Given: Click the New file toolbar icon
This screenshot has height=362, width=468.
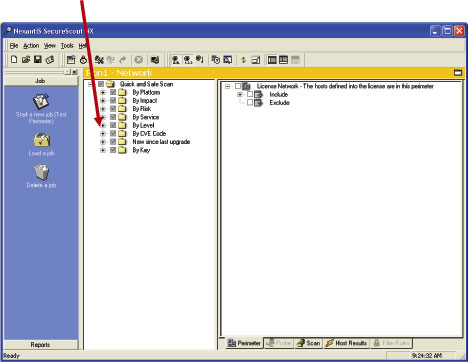Looking at the screenshot, I should coord(14,60).
